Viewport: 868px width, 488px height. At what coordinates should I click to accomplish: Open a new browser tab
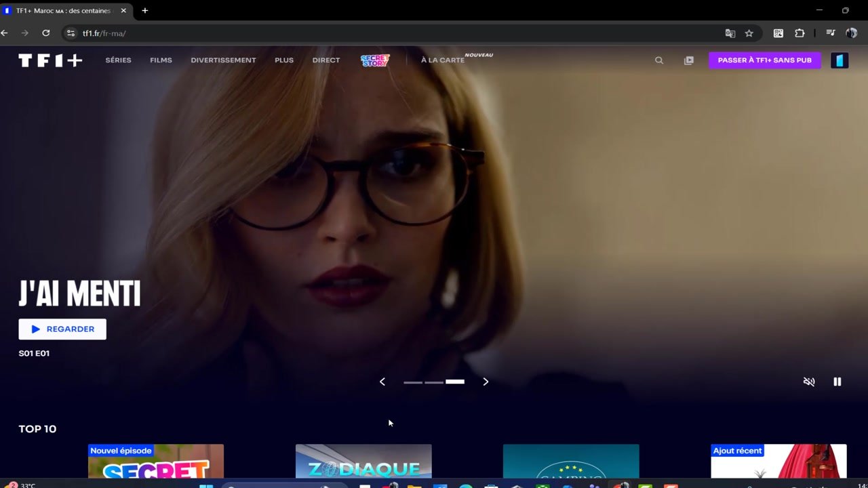coord(144,11)
